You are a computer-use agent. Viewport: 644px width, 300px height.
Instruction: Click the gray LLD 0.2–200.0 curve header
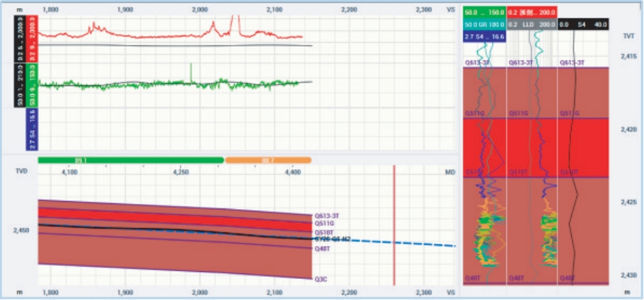(532, 25)
